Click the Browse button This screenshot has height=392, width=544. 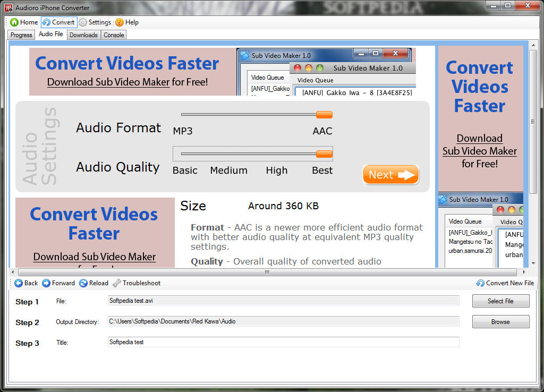tap(500, 322)
